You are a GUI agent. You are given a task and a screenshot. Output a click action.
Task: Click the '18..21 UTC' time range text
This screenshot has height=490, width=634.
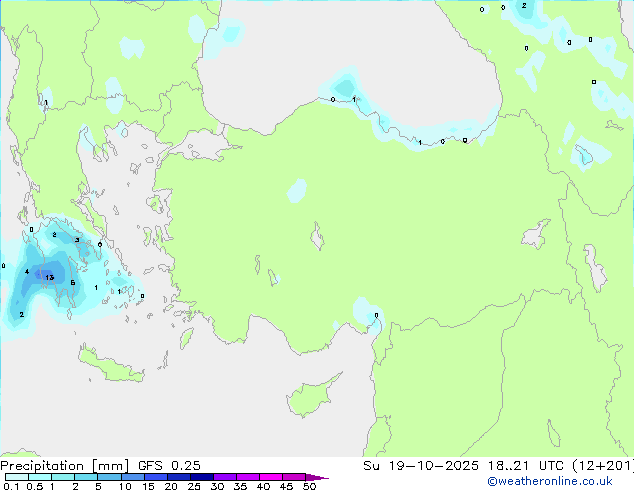(526, 466)
